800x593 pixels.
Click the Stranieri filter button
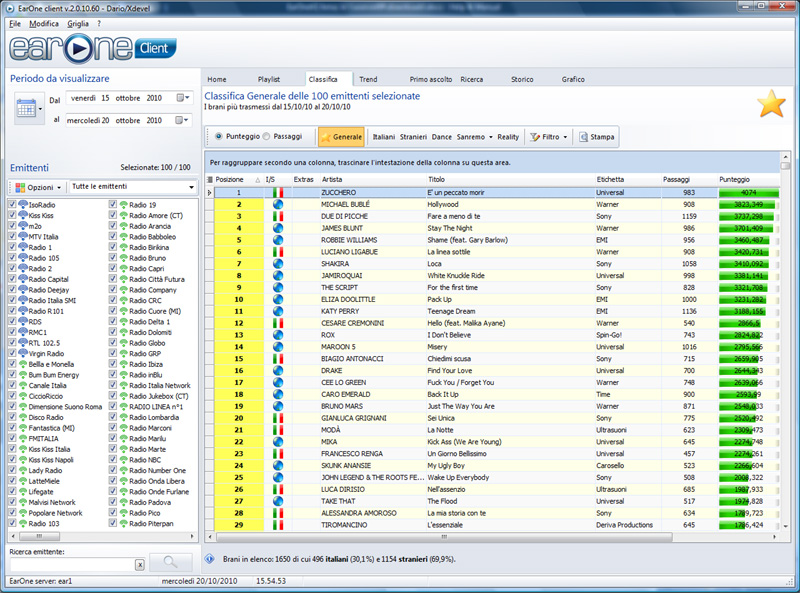[413, 137]
